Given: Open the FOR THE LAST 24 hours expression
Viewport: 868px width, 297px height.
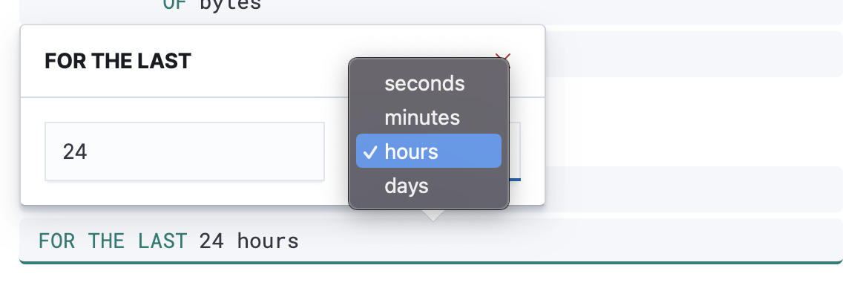Looking at the screenshot, I should coord(430,241).
